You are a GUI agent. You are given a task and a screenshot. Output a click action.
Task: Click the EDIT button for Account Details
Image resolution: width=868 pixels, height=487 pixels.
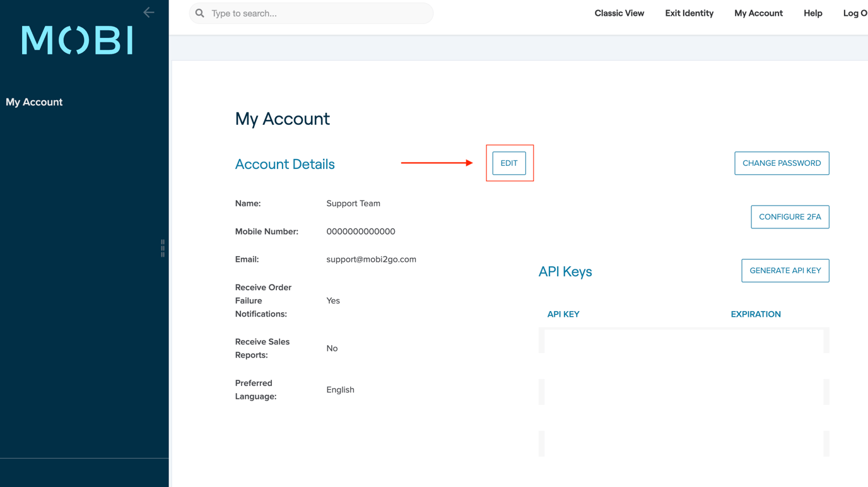click(509, 163)
